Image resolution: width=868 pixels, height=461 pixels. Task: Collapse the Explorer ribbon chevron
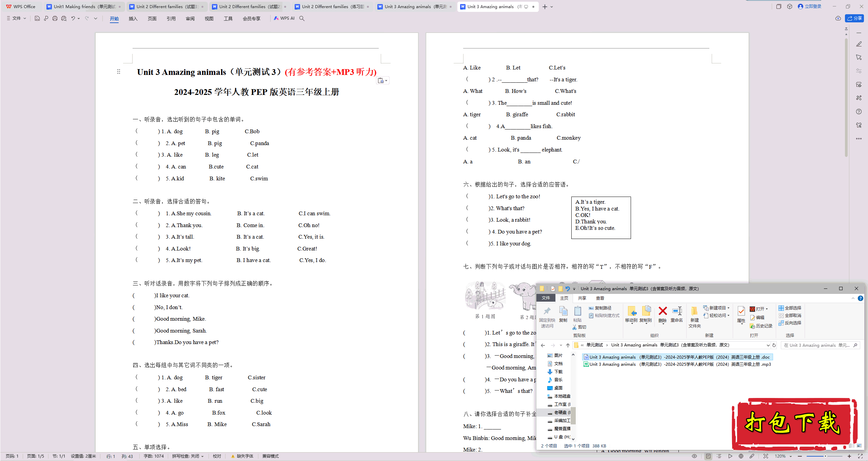(853, 298)
